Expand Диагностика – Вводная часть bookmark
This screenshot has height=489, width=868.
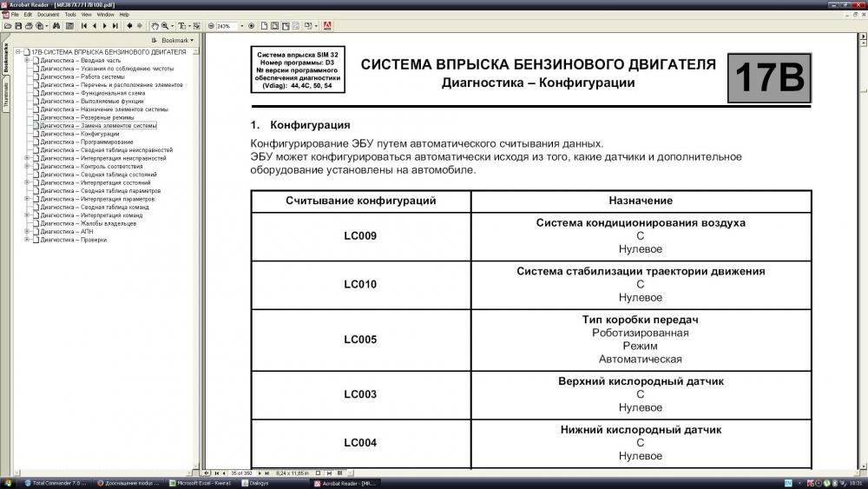(x=27, y=60)
